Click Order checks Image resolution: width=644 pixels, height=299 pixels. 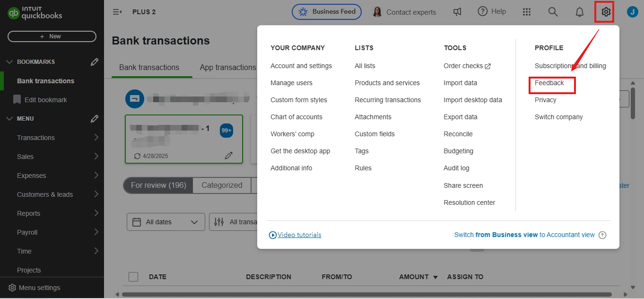coord(467,66)
